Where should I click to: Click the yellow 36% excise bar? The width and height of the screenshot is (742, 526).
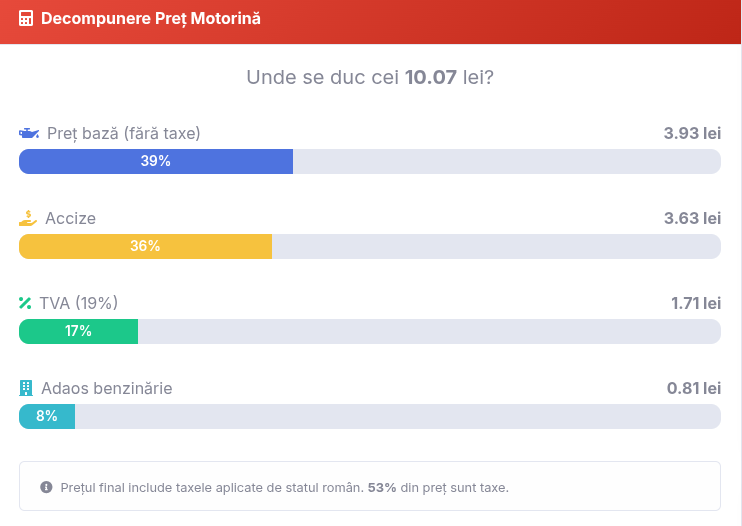145,246
